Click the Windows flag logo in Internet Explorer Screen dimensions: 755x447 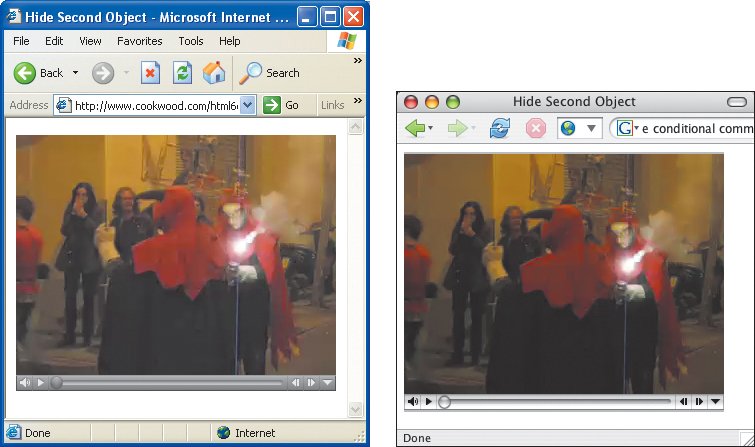347,41
